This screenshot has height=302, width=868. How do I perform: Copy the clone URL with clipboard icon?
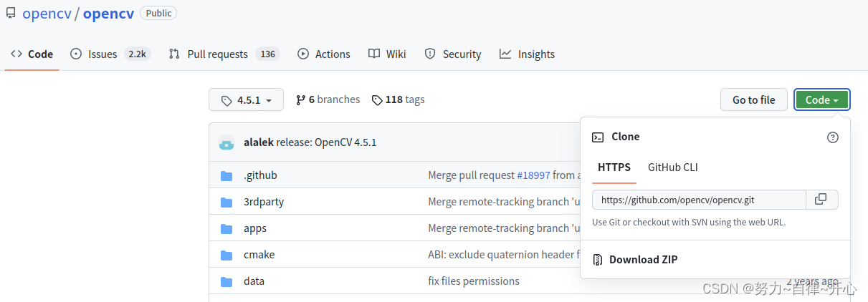tap(821, 200)
